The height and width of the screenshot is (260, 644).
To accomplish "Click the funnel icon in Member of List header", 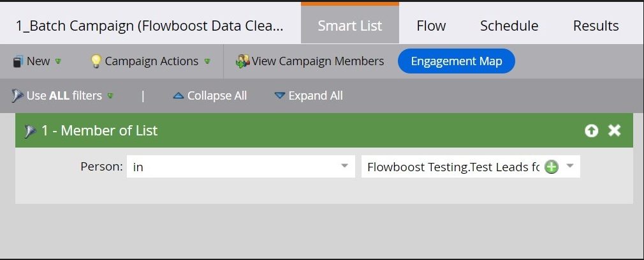I will pos(30,131).
